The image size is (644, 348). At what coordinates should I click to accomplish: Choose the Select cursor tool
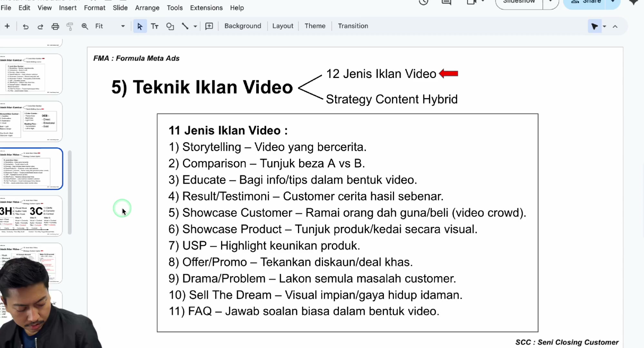coord(140,26)
